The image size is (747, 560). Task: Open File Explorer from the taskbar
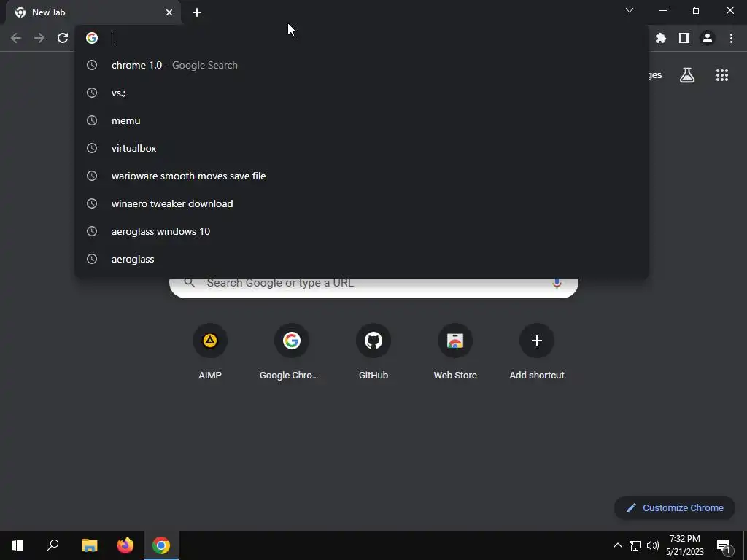coord(89,545)
